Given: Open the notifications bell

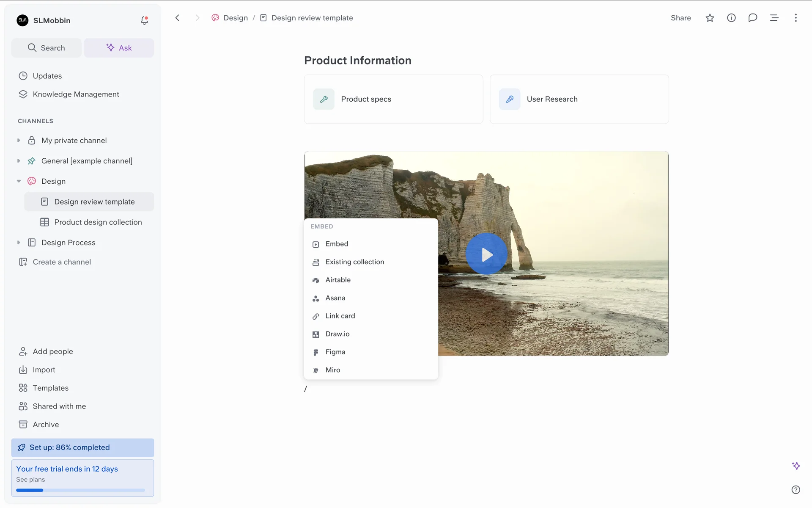Looking at the screenshot, I should [144, 20].
